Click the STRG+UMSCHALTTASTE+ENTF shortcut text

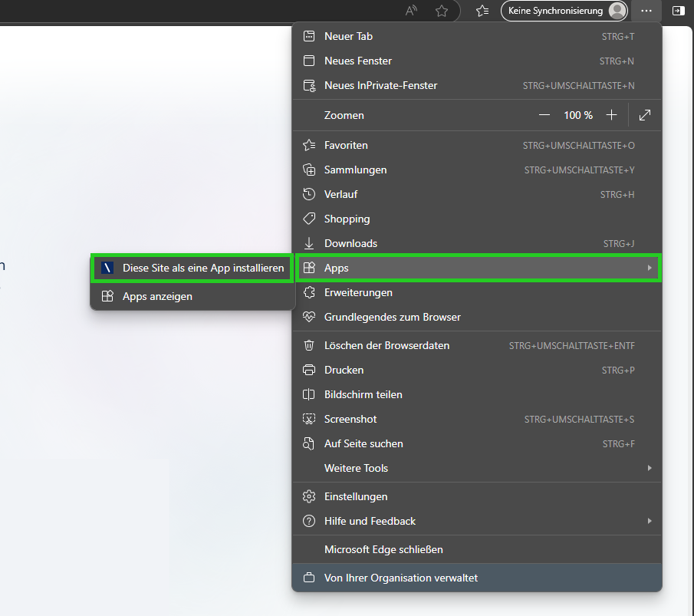[x=572, y=346]
